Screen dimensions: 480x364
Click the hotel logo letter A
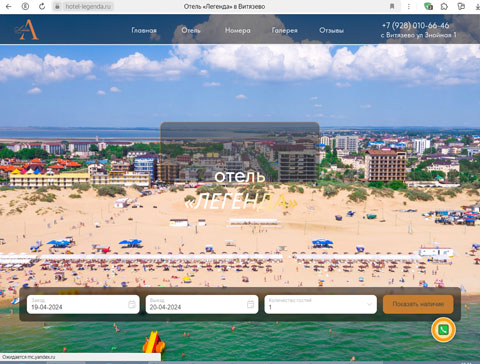[27, 30]
